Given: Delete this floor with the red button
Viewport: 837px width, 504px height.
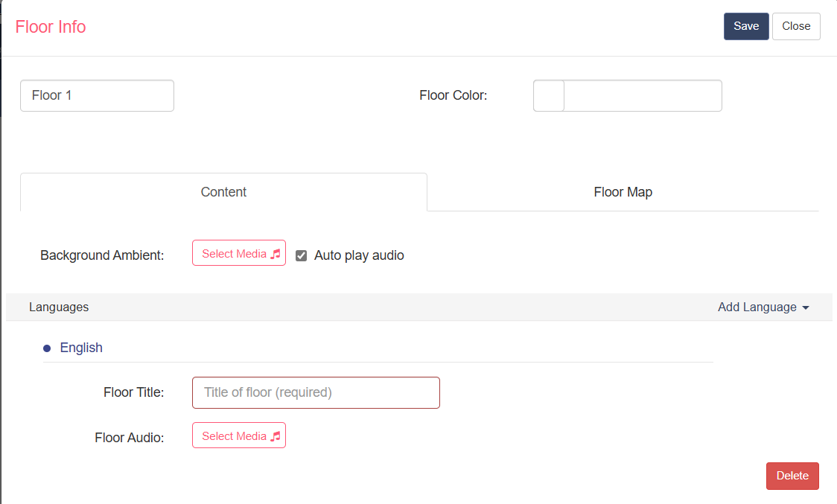Looking at the screenshot, I should pos(792,476).
